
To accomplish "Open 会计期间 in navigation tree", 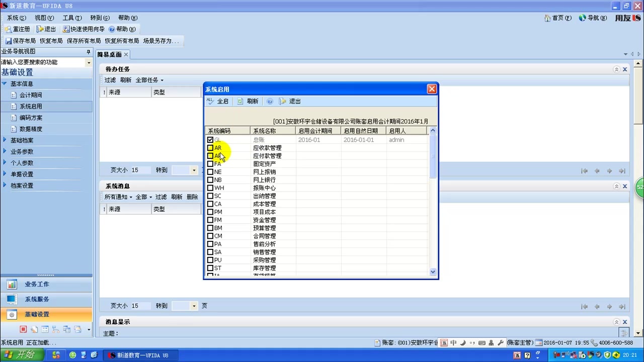I will 31,95.
